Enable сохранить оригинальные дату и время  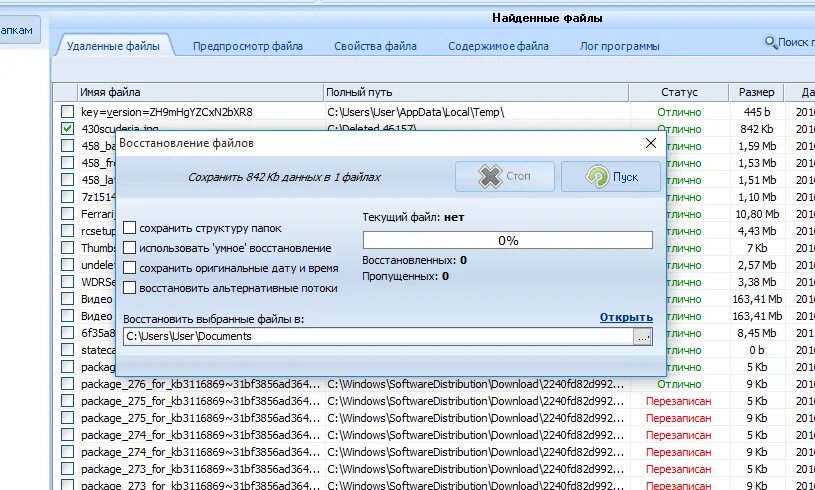(129, 268)
